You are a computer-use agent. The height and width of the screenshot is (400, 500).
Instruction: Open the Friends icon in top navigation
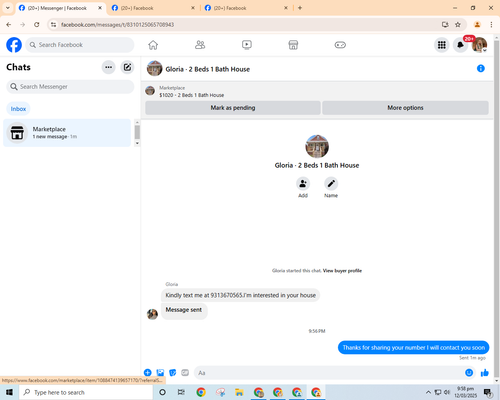point(200,45)
